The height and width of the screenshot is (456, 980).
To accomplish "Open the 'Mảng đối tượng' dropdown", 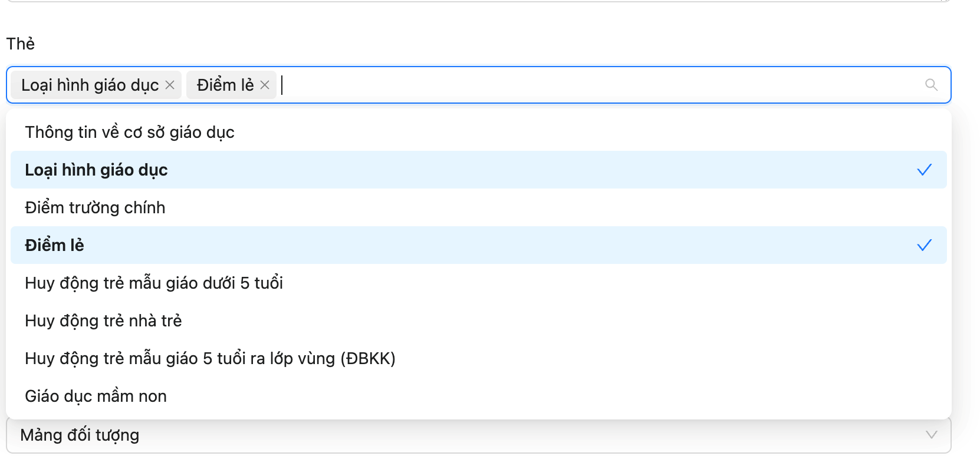I will [x=472, y=436].
